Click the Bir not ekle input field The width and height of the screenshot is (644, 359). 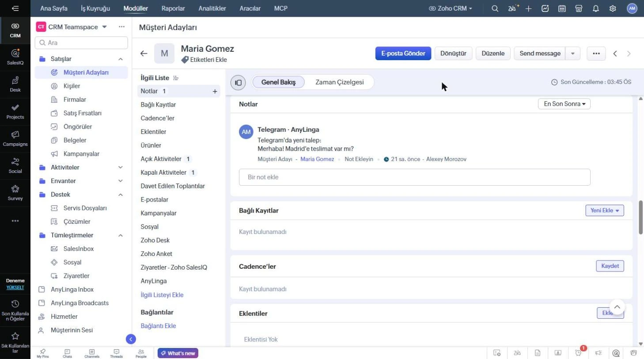pyautogui.click(x=415, y=177)
